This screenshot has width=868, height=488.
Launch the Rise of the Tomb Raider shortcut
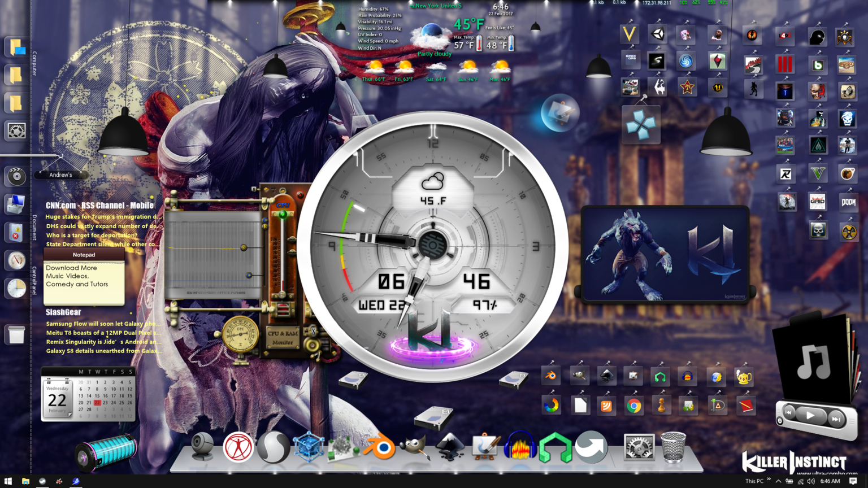click(x=787, y=202)
